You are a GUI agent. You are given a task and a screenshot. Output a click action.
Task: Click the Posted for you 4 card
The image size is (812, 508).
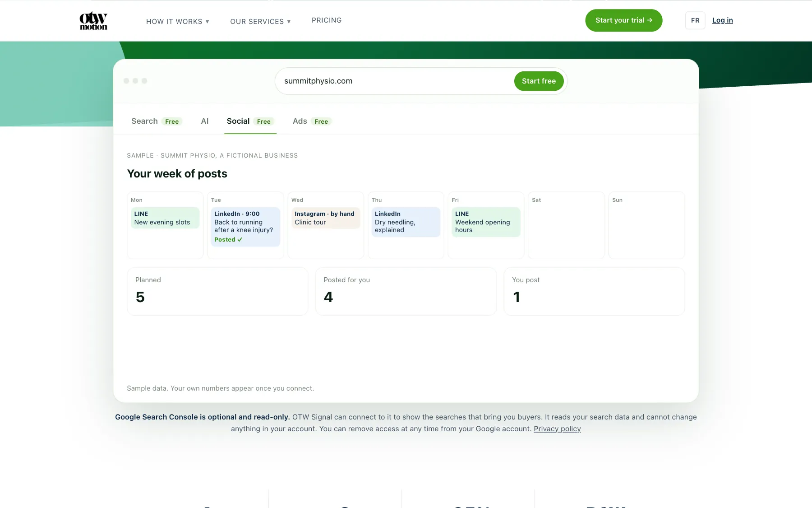pyautogui.click(x=406, y=291)
